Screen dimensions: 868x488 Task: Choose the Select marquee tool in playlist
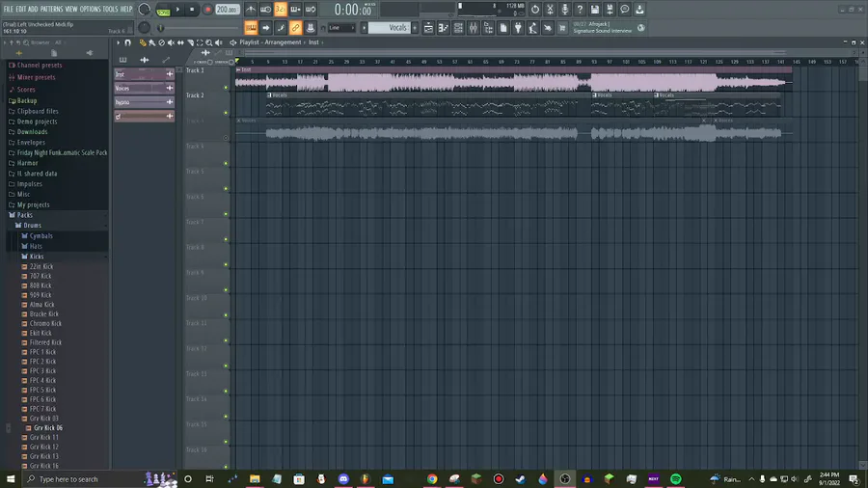click(200, 42)
